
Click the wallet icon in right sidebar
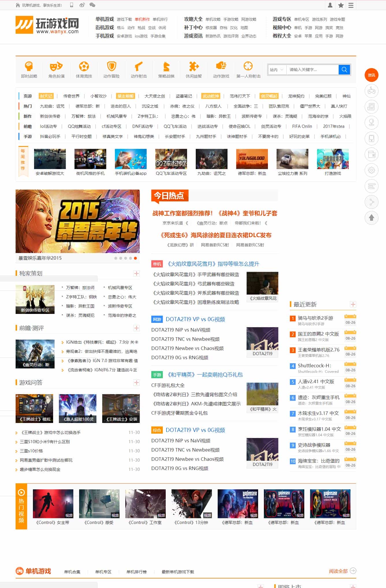point(372,154)
